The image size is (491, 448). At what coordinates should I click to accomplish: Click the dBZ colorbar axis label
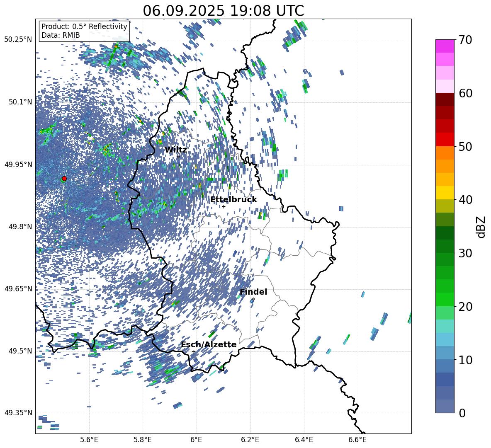point(481,227)
